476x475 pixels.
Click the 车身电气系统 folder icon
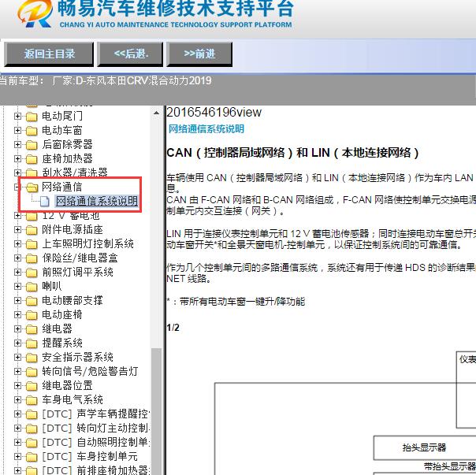tap(32, 400)
